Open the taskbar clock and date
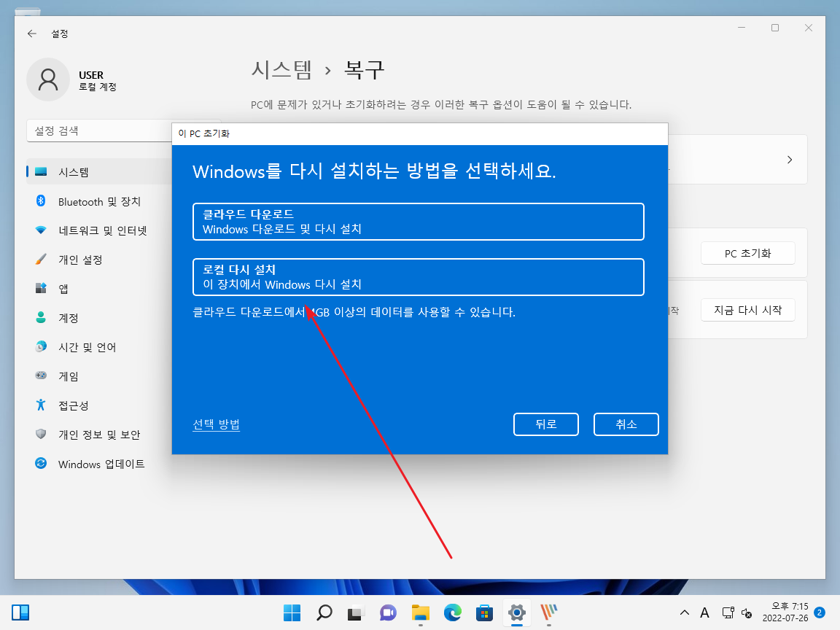 tap(785, 612)
